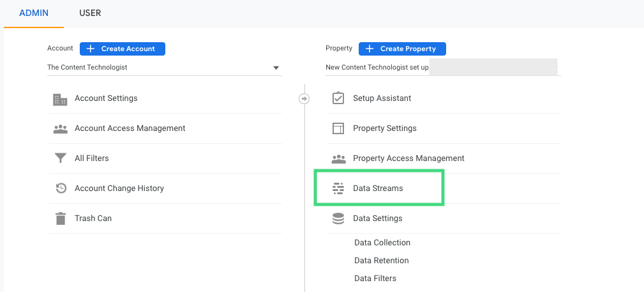The image size is (644, 292).
Task: Open The Content Technologist account dropdown
Action: 164,68
